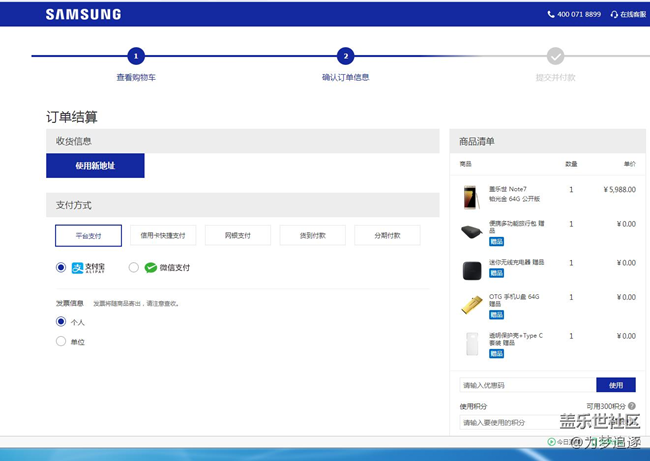Open online customer service headset icon
The width and height of the screenshot is (650, 461).
click(613, 15)
